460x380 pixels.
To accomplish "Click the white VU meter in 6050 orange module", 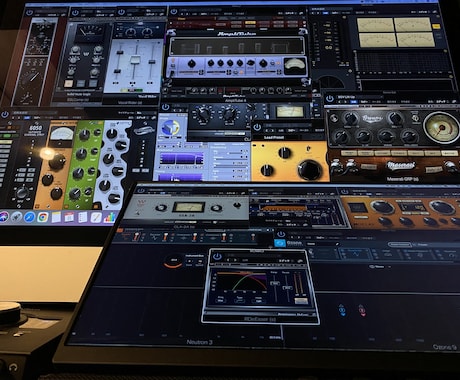I will click(x=63, y=133).
